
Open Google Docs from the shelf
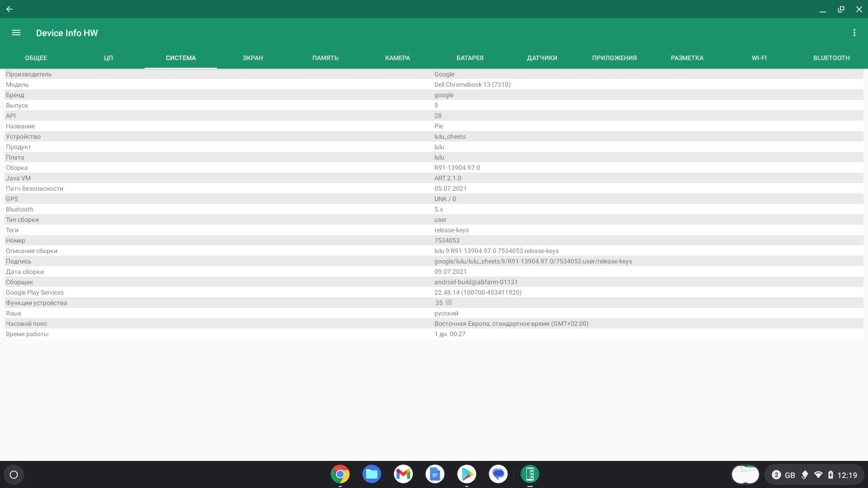click(435, 474)
